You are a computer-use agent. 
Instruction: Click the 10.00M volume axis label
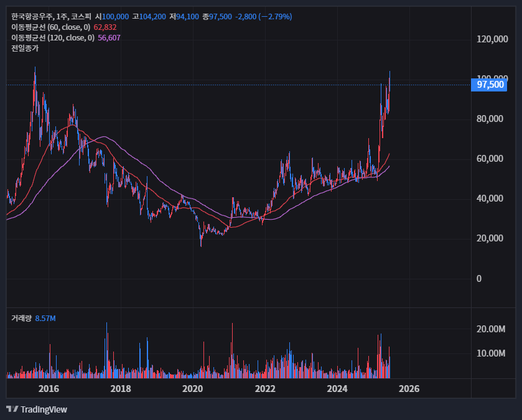[491, 353]
